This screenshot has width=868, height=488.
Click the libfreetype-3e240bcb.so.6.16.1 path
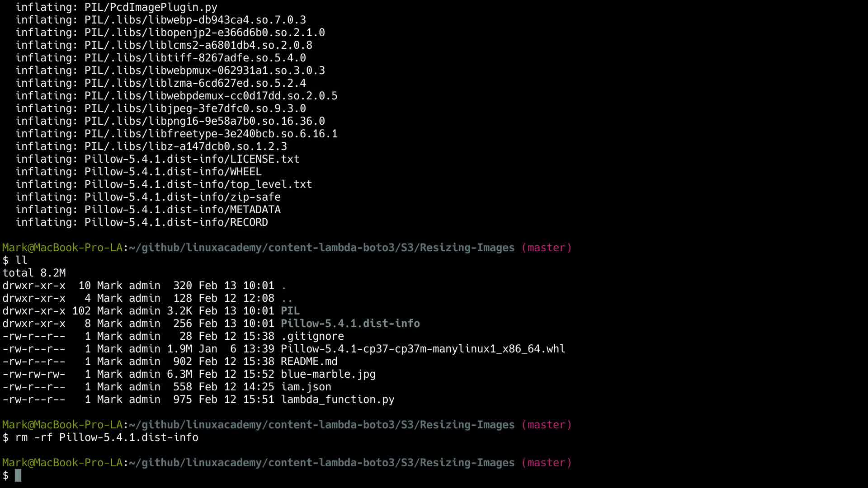click(211, 134)
